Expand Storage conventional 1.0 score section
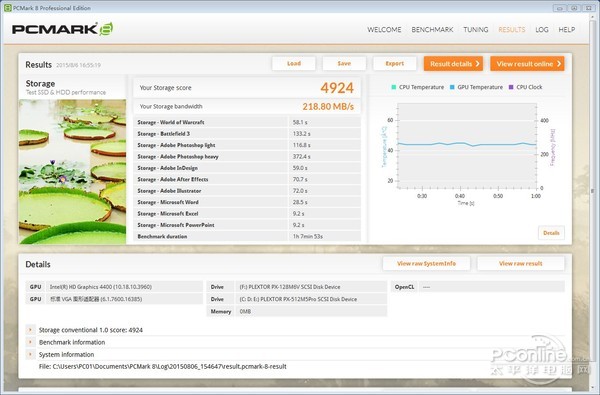600x395 pixels. click(30, 330)
